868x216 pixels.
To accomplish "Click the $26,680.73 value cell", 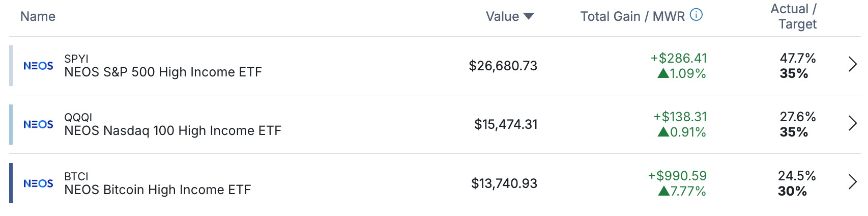I will [503, 66].
